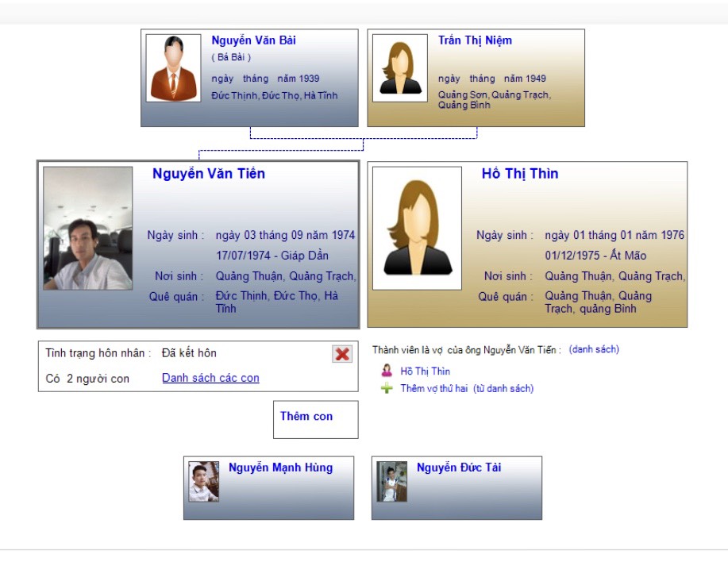This screenshot has width=728, height=581.
Task: Click the red X delete icon
Action: click(x=342, y=354)
